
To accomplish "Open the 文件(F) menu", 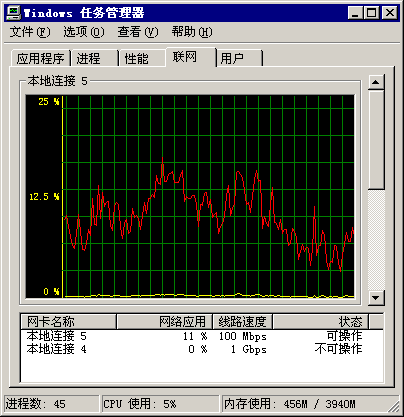I will [30, 32].
